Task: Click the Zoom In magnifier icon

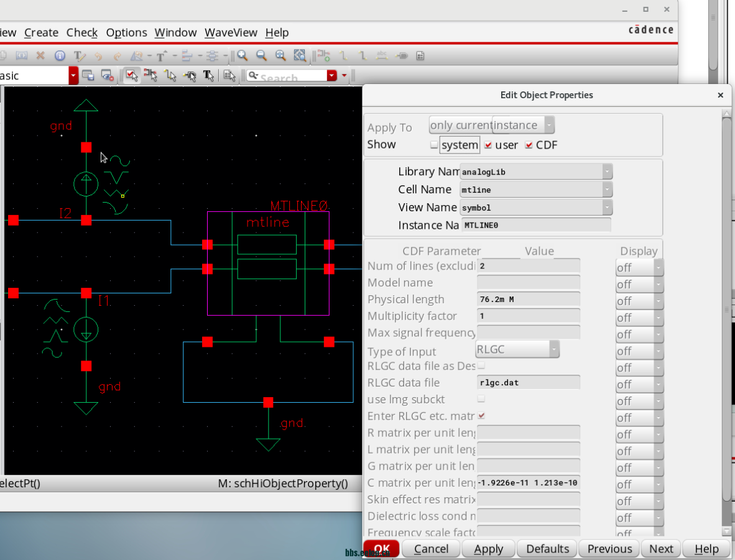Action: [x=243, y=56]
